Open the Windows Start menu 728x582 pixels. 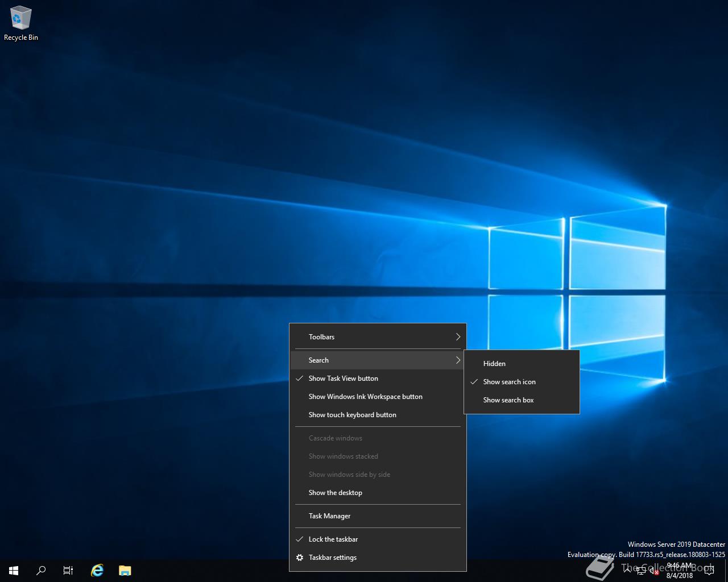coord(14,571)
